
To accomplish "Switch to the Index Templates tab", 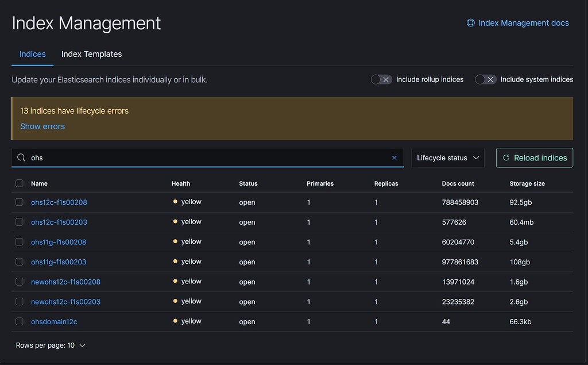I will pyautogui.click(x=91, y=53).
